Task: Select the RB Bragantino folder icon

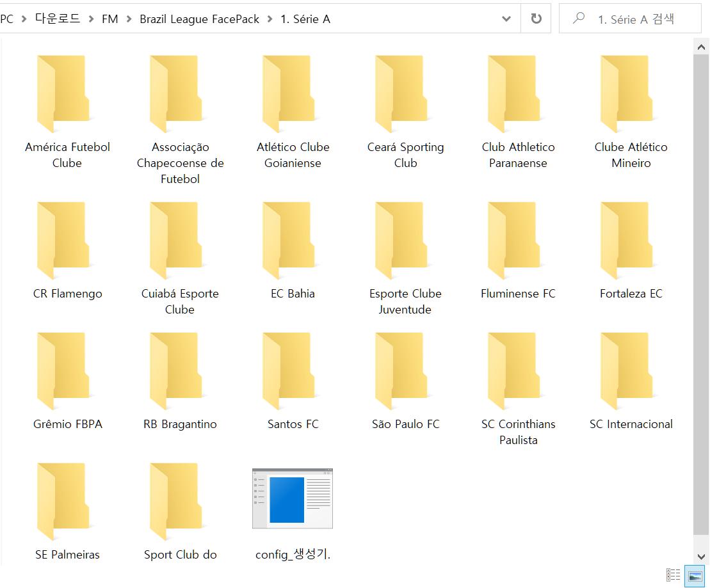Action: [176, 371]
